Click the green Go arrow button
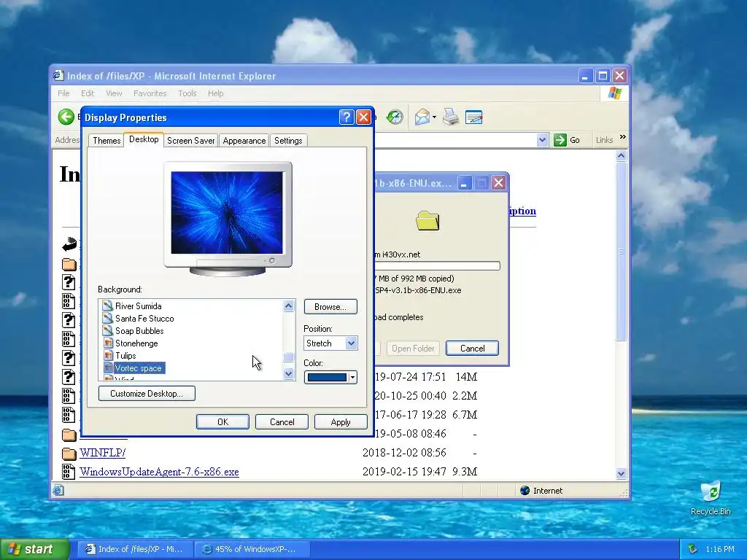The image size is (747, 560). [560, 140]
